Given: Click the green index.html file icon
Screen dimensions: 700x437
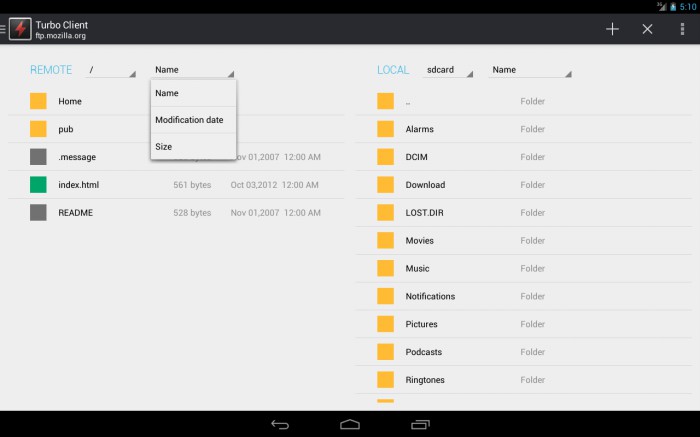Looking at the screenshot, I should (x=38, y=185).
